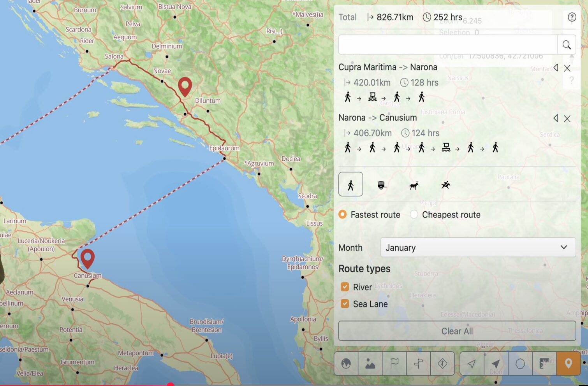588x386 pixels.
Task: Activate the ruler measurement tool
Action: 544,364
